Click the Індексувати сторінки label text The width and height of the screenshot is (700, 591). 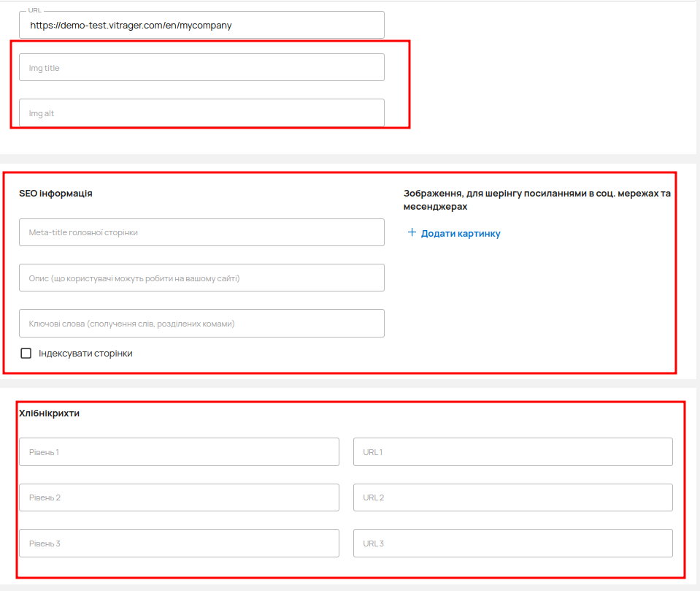85,354
